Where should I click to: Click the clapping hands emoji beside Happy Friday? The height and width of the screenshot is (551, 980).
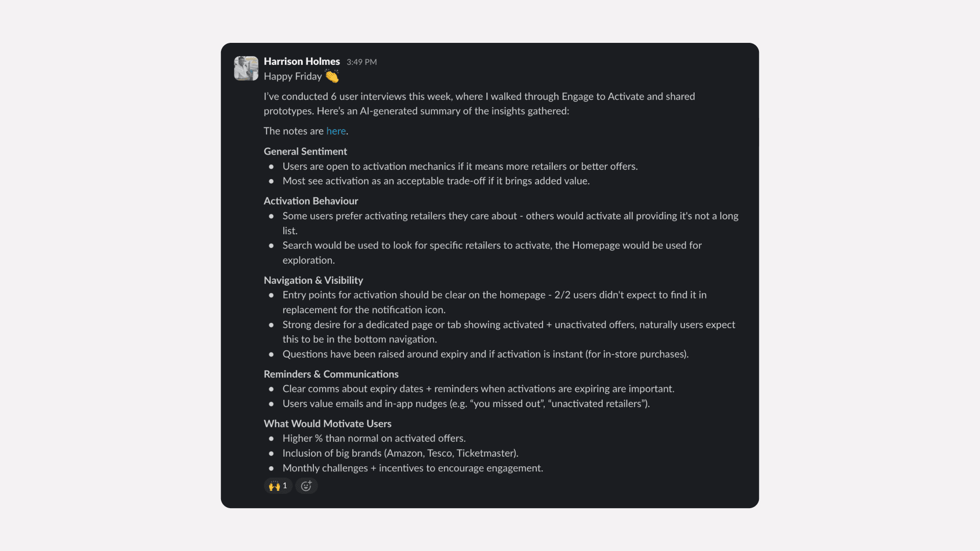click(331, 76)
